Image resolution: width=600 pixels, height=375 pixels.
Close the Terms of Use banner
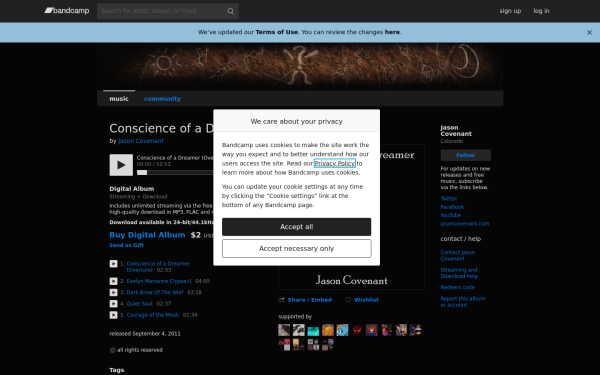[x=589, y=33]
